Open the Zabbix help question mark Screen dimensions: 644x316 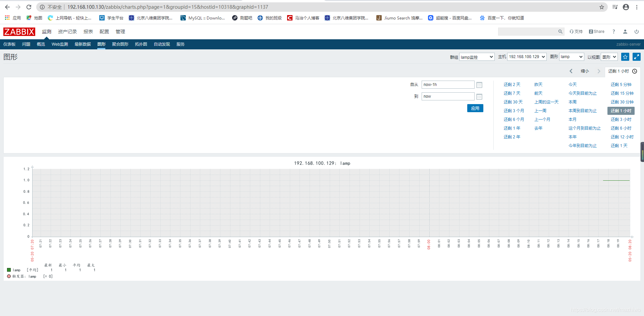[x=614, y=32]
